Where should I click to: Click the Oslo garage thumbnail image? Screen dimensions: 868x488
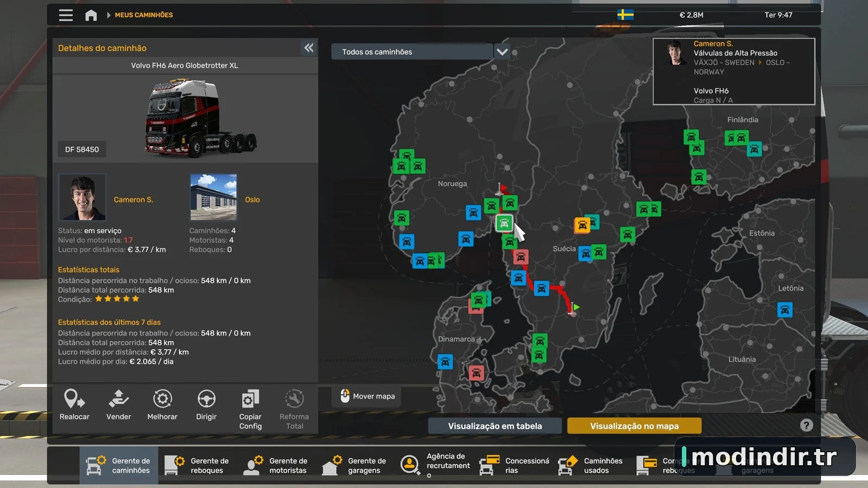[x=214, y=197]
